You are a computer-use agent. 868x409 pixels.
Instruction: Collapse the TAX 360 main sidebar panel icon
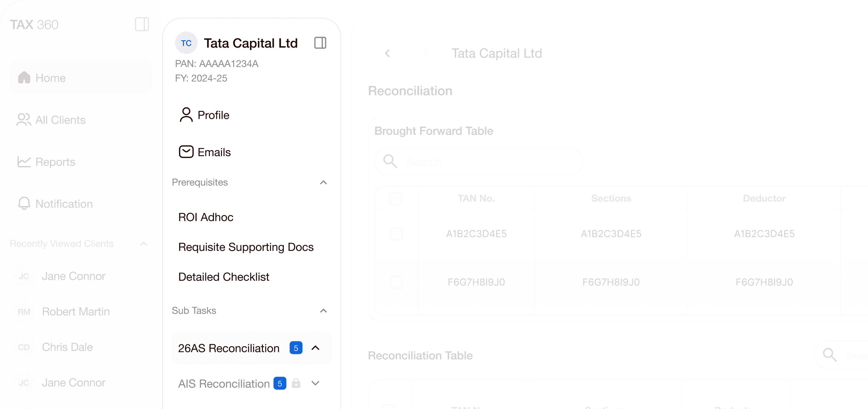point(142,24)
